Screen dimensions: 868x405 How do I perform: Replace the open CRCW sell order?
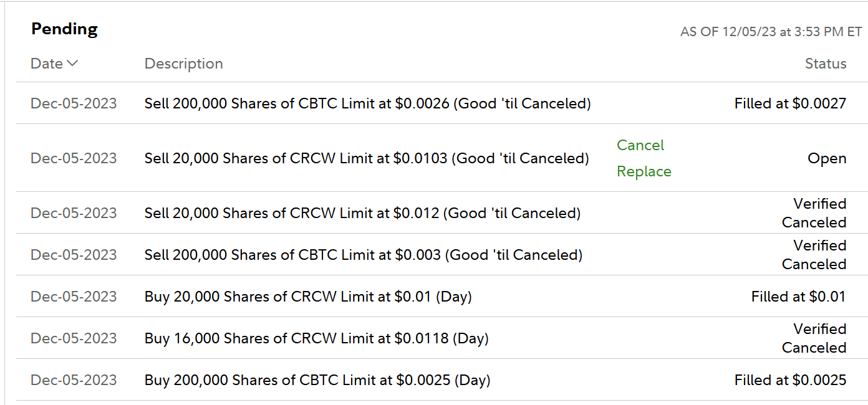click(644, 171)
